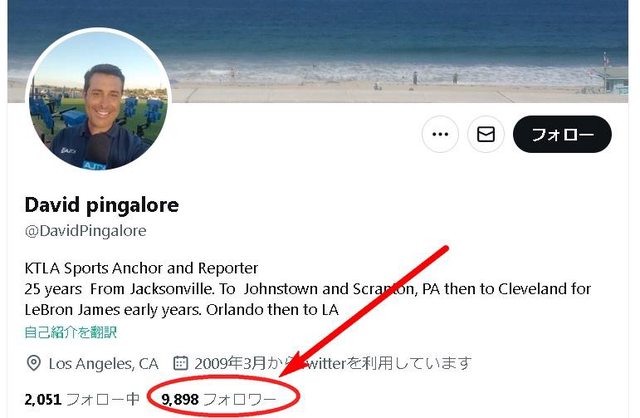
Task: Click the bio line KTLA Sports Anchor and Reporter
Action: (141, 268)
